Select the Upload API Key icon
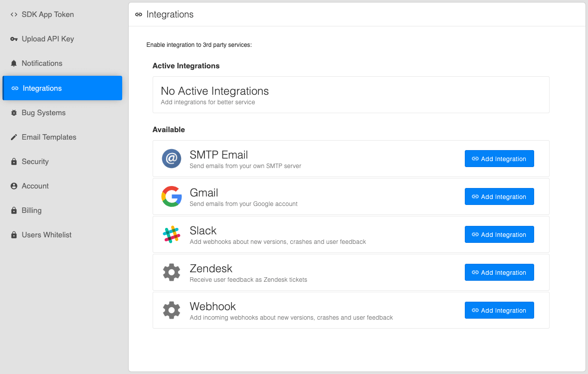 (14, 39)
